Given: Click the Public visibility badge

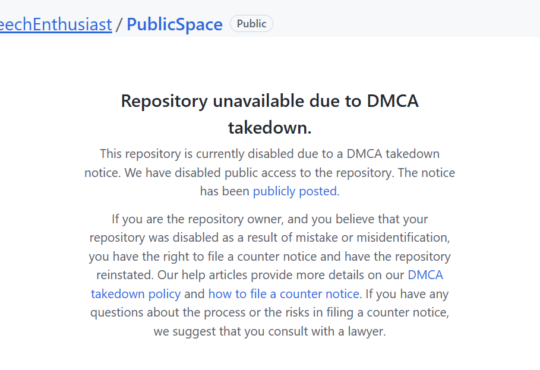Looking at the screenshot, I should (251, 24).
